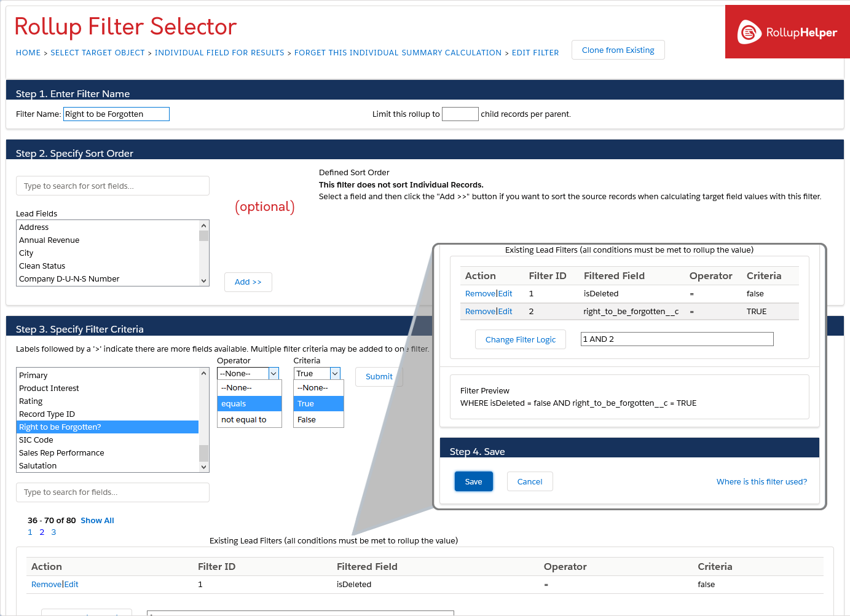Click Remove for right_to_be_forgotten__c filter
Screen dimensions: 850x616
[x=480, y=312]
